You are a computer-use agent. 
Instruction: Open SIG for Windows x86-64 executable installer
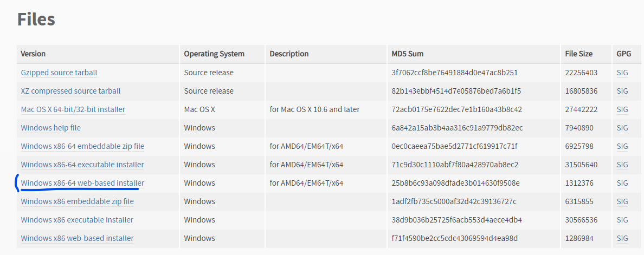[x=622, y=165]
